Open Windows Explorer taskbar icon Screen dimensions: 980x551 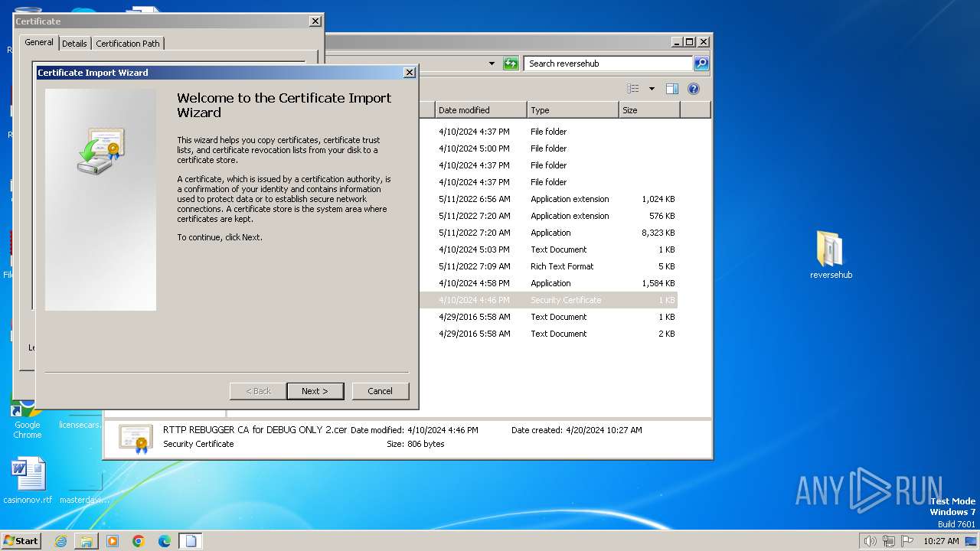pyautogui.click(x=87, y=541)
